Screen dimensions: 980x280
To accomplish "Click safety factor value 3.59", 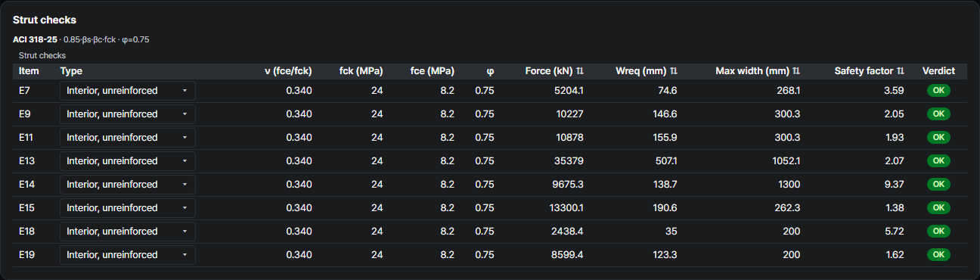I will [x=895, y=91].
